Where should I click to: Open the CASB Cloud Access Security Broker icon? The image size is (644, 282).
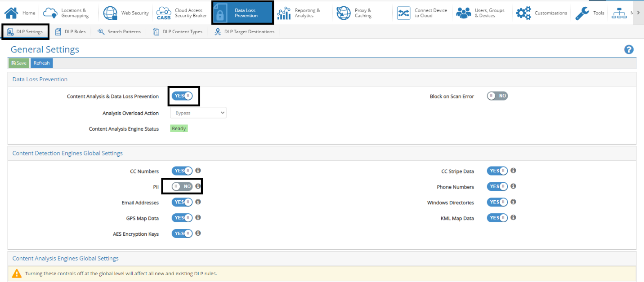click(x=163, y=13)
